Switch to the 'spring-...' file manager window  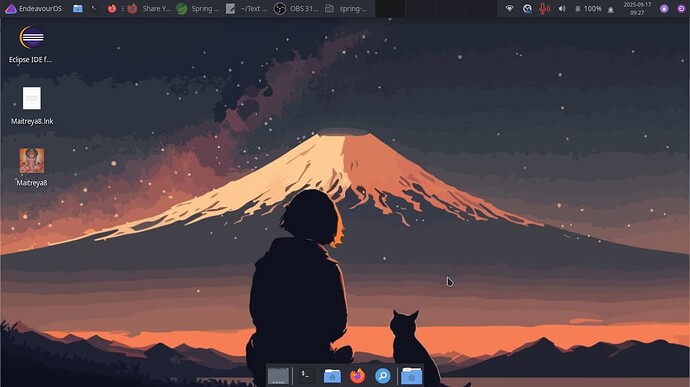point(346,8)
